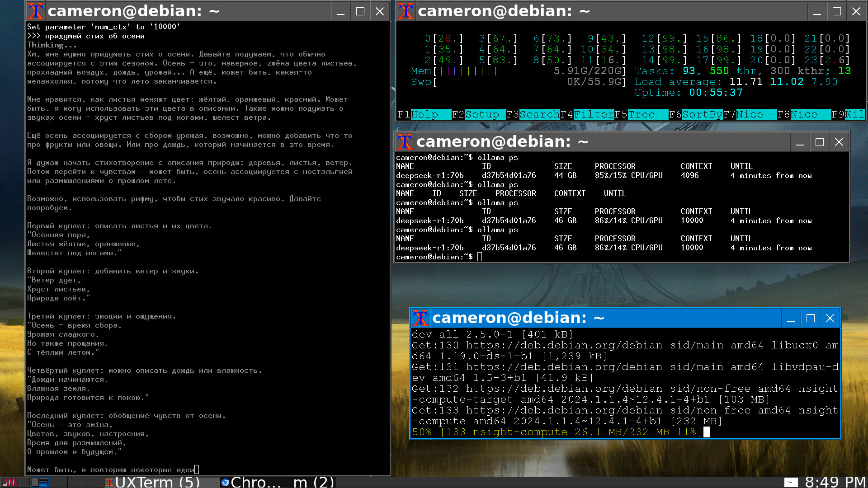
Task: Click XTerm icon of ollama chat window
Action: pos(36,11)
